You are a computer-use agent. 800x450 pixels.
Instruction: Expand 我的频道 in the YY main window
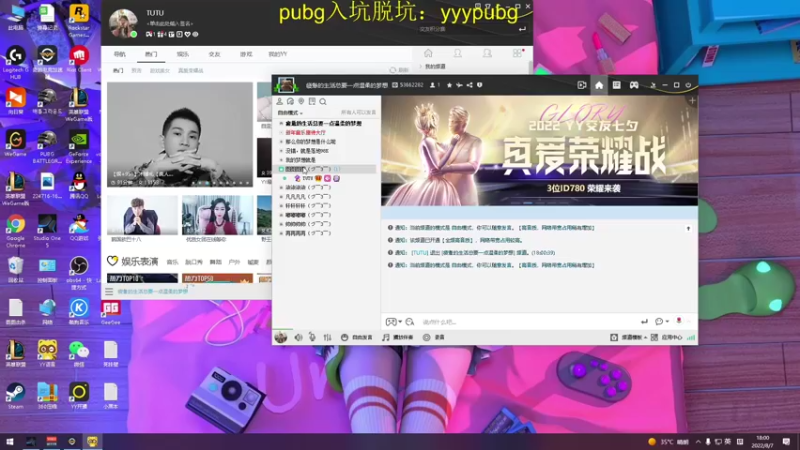coord(433,66)
